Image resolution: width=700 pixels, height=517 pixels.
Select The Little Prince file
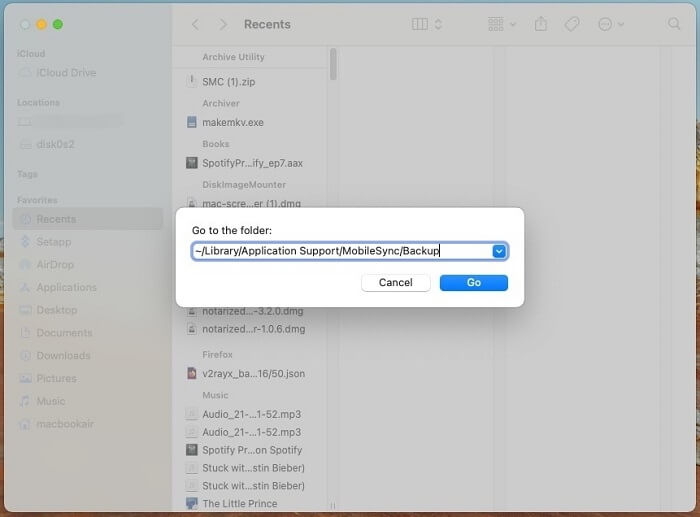pyautogui.click(x=240, y=504)
